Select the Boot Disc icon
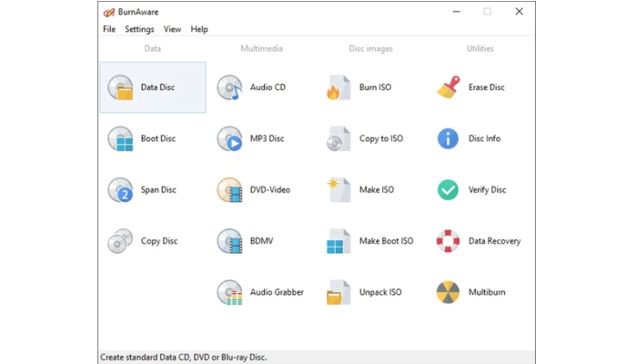637x364 pixels. pyautogui.click(x=120, y=139)
